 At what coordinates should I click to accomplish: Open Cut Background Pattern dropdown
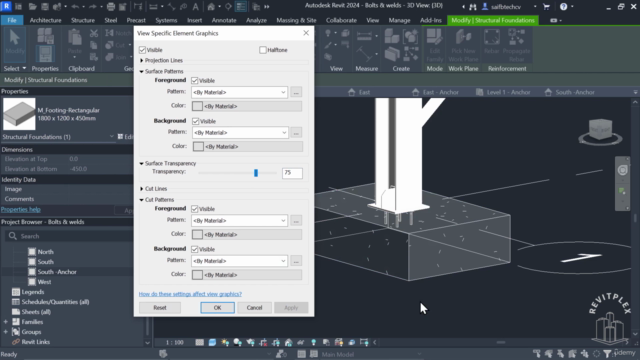(239, 261)
